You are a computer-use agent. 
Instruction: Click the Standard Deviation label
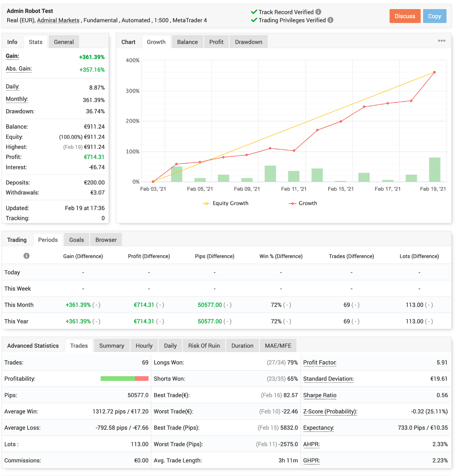[x=328, y=379]
